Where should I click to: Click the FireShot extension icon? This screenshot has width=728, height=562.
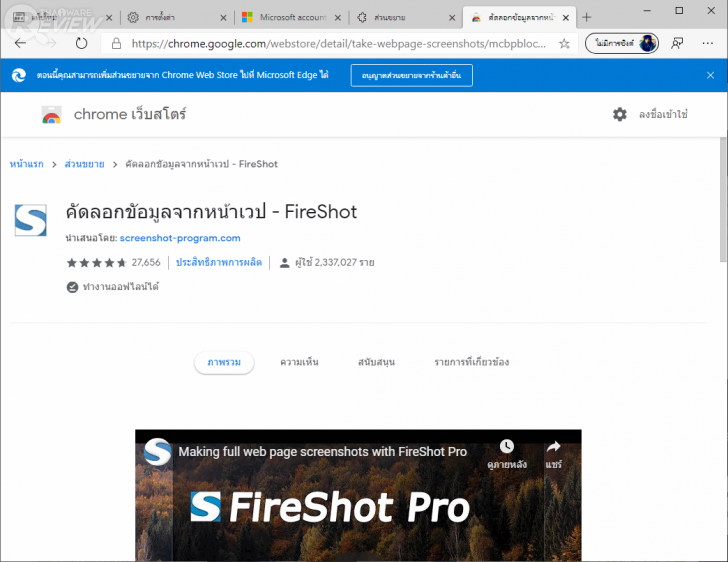31,220
